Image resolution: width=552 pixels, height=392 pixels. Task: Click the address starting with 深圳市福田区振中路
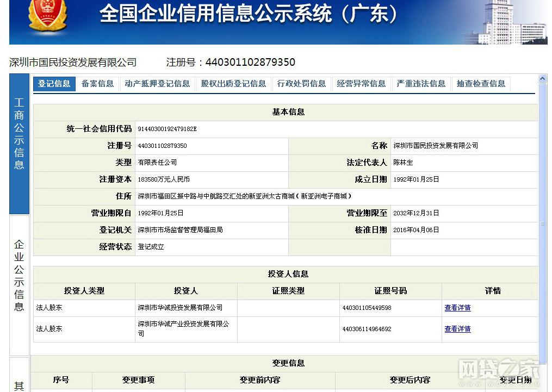[244, 196]
